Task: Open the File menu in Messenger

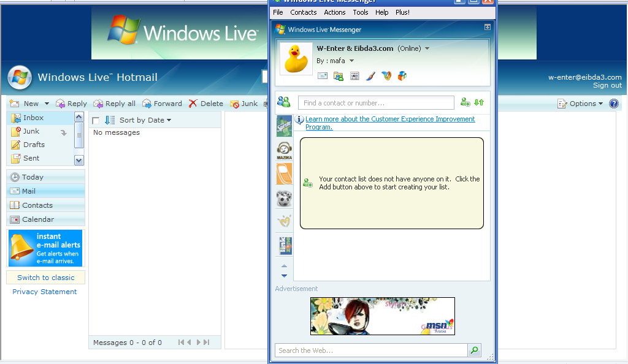Action: click(278, 12)
